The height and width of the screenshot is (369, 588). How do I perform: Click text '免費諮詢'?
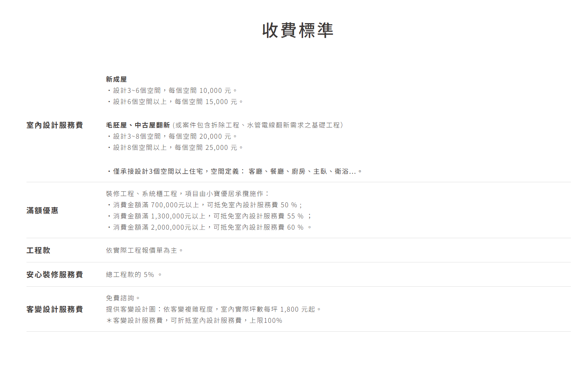tap(123, 298)
